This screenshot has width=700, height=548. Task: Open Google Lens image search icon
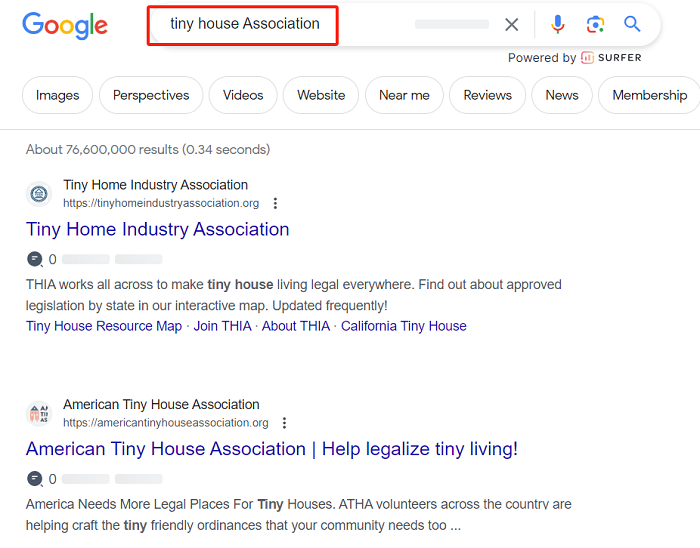[x=595, y=24]
